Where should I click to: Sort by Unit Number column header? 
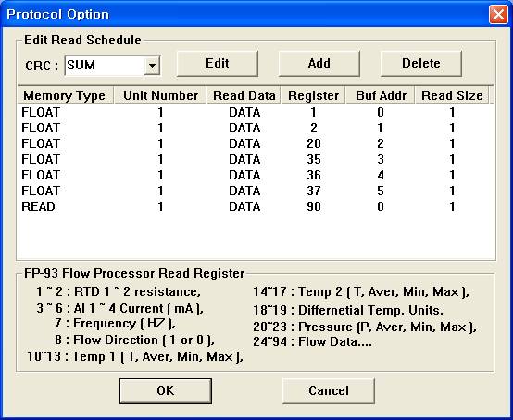pyautogui.click(x=160, y=95)
